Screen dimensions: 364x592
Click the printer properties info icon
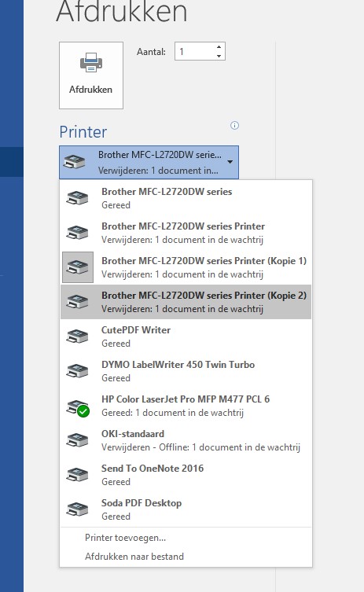[x=234, y=126]
